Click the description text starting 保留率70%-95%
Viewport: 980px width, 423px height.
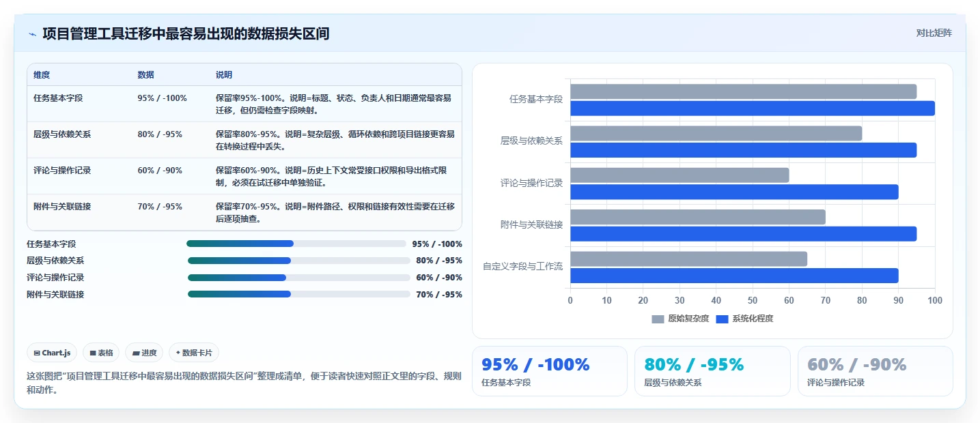(x=335, y=212)
